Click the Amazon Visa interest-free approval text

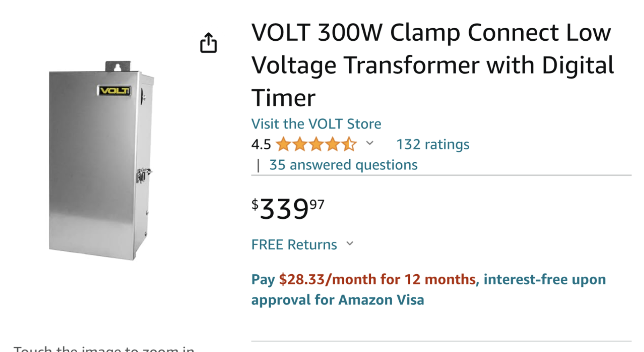point(429,290)
